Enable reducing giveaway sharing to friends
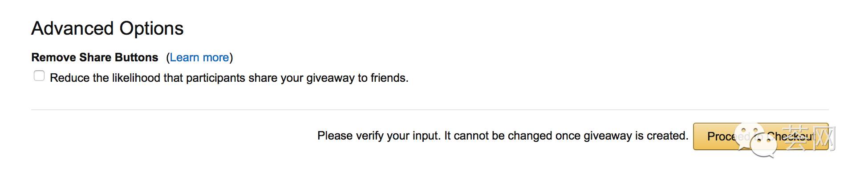Viewport: 868px width, 184px height. click(x=39, y=76)
